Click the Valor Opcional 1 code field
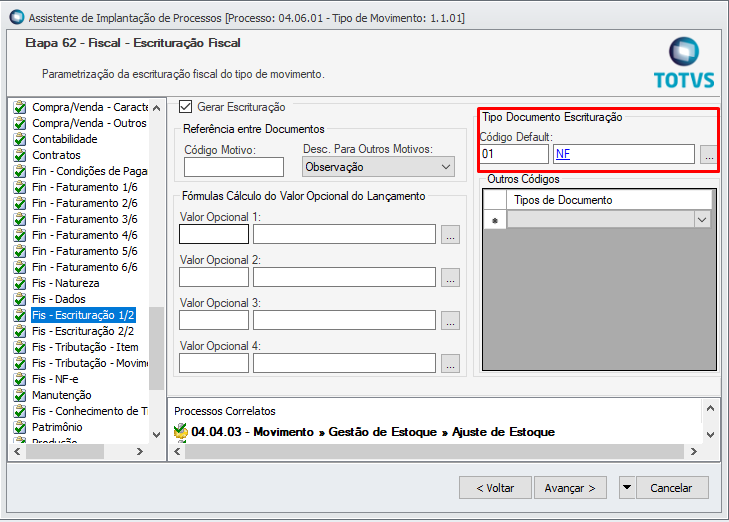The height and width of the screenshot is (522, 729). coord(214,234)
